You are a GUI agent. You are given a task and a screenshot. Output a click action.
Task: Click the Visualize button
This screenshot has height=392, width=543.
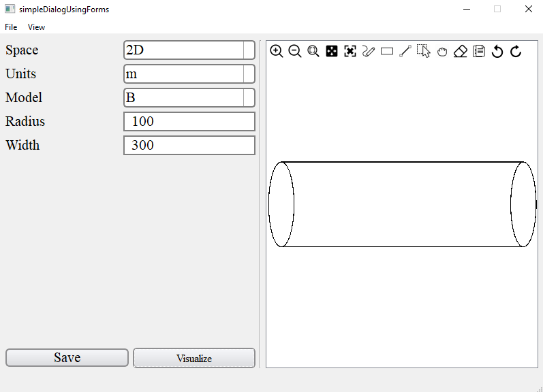coord(194,358)
